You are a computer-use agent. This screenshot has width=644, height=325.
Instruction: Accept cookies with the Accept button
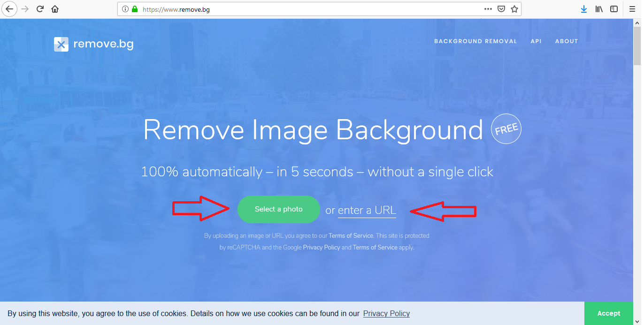coord(609,313)
